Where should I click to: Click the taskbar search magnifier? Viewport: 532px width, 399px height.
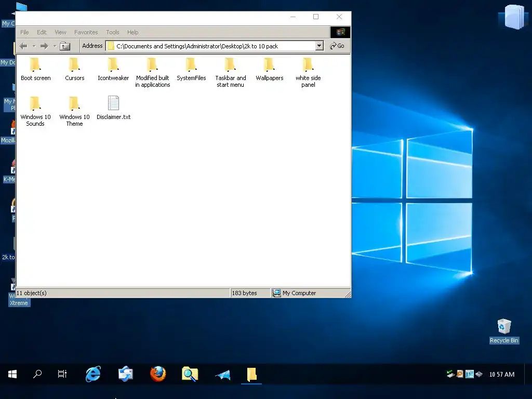click(x=37, y=374)
